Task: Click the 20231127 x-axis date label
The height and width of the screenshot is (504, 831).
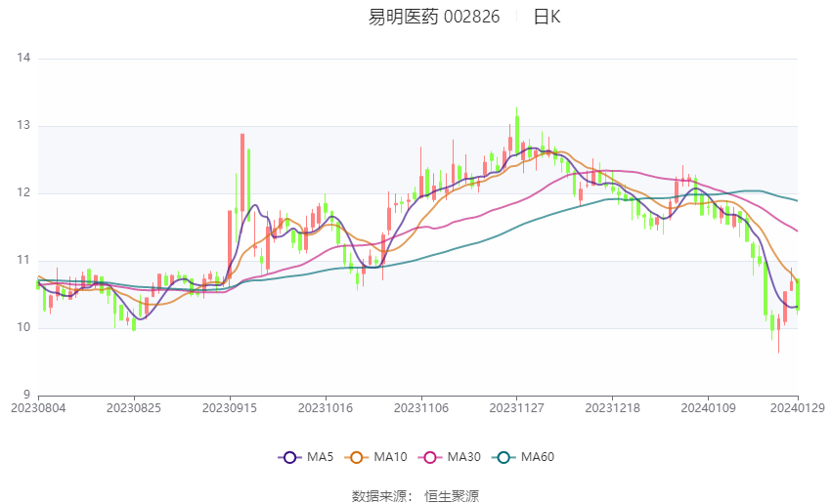Action: coord(517,408)
